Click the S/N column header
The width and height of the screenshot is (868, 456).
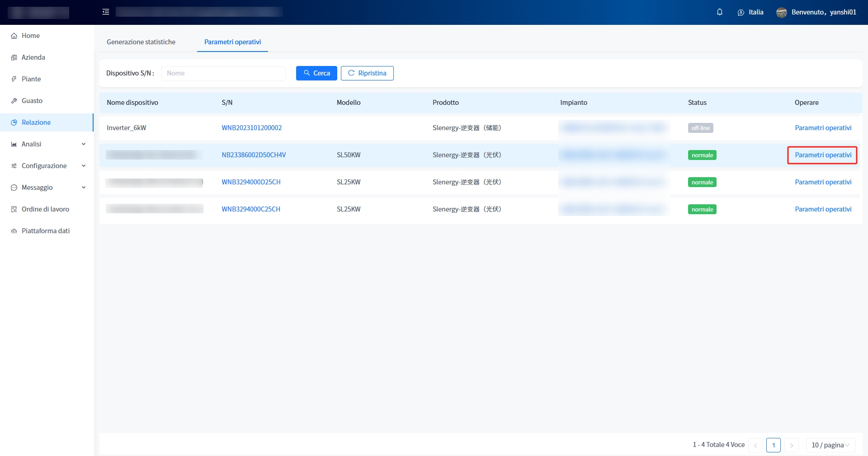[227, 103]
